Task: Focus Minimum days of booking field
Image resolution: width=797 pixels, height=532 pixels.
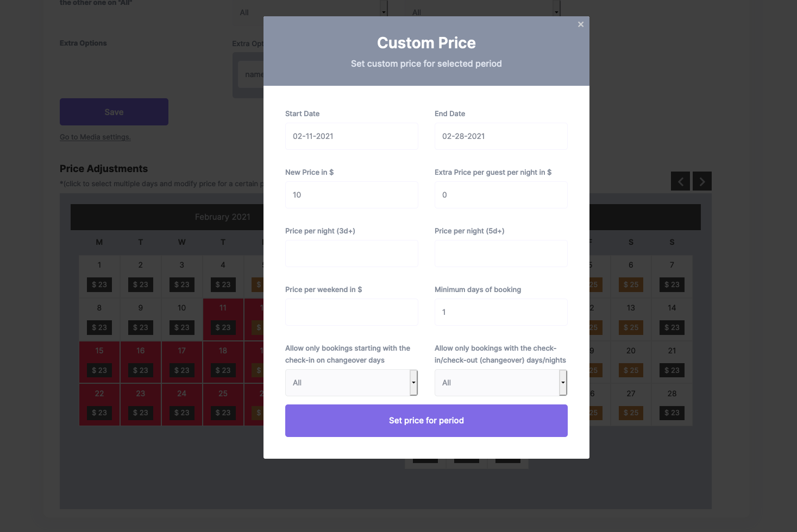Action: click(x=501, y=312)
